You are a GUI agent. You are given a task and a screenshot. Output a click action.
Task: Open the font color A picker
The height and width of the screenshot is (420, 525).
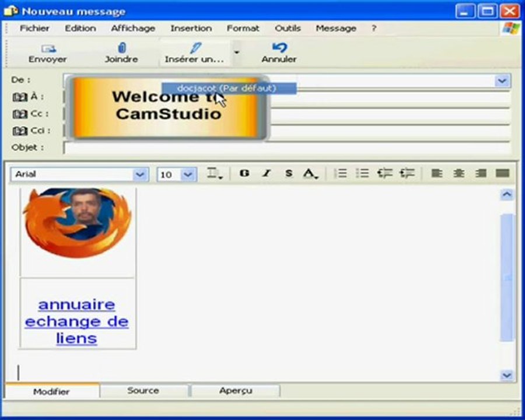click(x=310, y=173)
